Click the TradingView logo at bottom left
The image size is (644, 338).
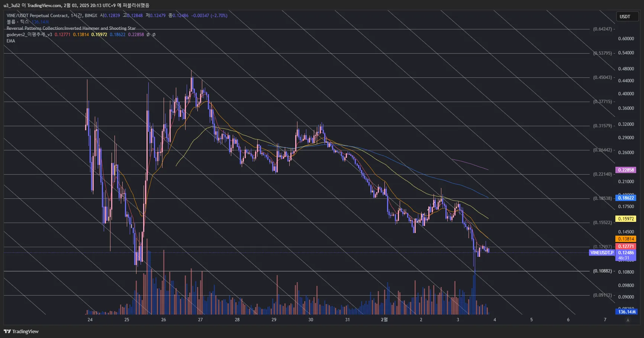click(x=21, y=331)
